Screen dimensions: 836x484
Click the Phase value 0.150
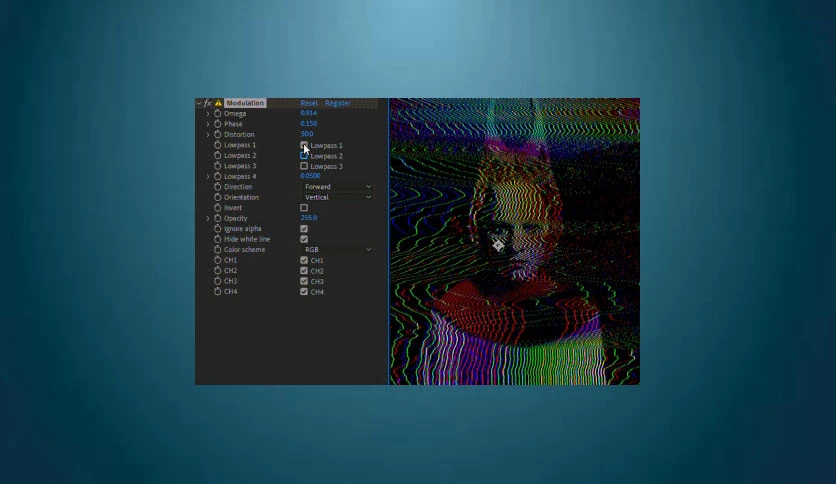[309, 124]
